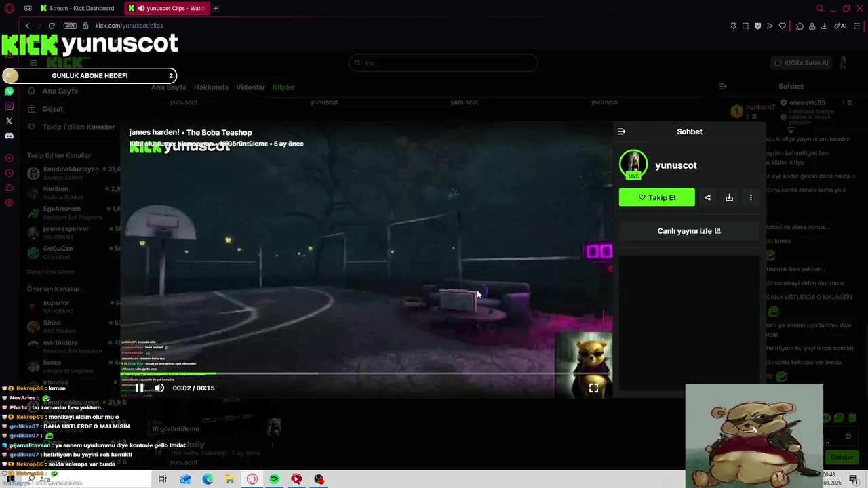This screenshot has width=868, height=488.
Task: Seek along the clip progress bar
Action: [x=366, y=373]
